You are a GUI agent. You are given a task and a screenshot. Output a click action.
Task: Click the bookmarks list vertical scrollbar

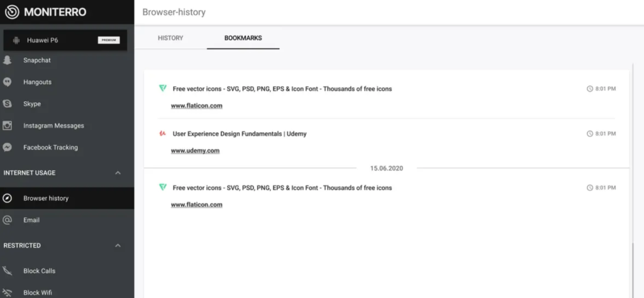pos(633,180)
